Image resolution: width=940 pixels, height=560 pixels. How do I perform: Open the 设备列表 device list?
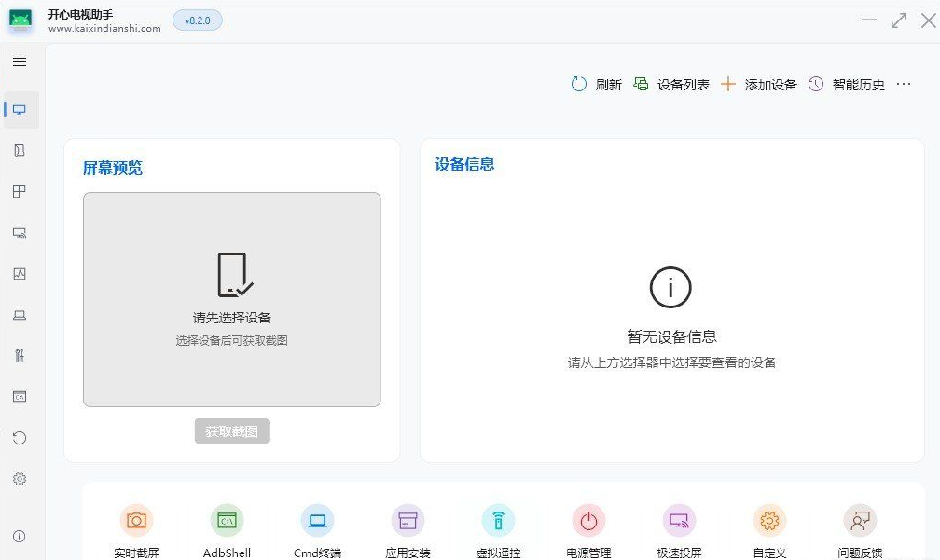tap(671, 85)
